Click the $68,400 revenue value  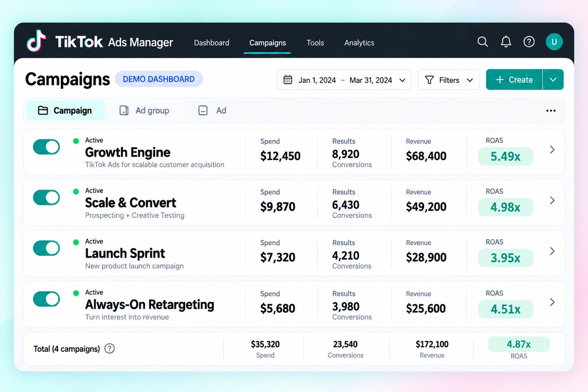pyautogui.click(x=426, y=156)
